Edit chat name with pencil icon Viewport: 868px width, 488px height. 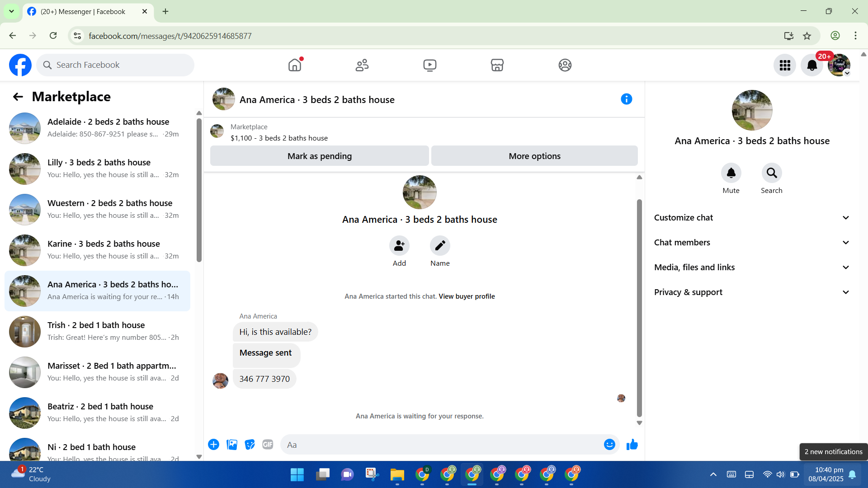[440, 246]
